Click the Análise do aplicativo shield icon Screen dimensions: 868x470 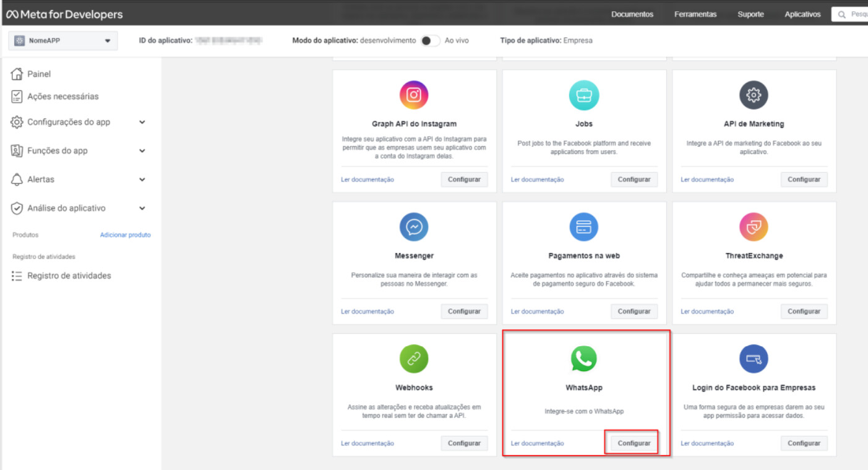click(17, 208)
